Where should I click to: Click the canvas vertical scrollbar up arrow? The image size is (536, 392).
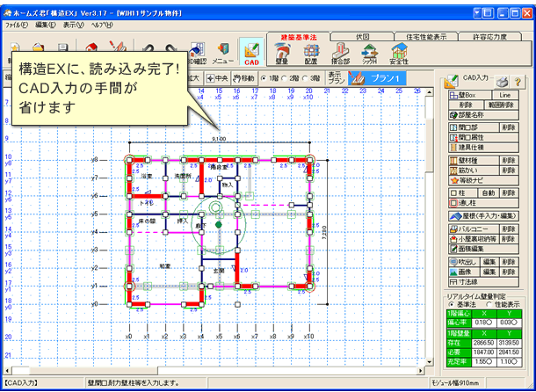click(430, 92)
